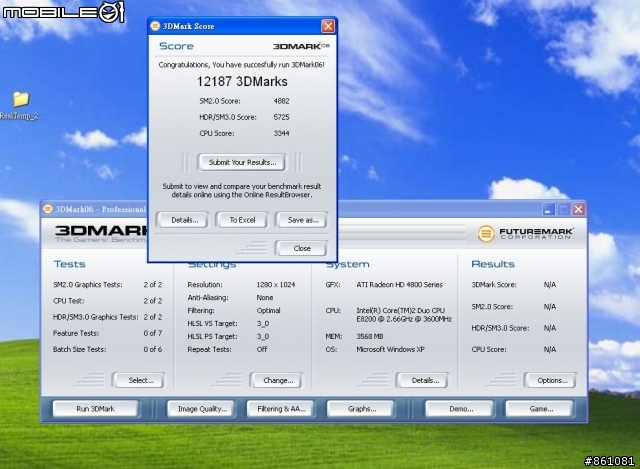
Task: Click the Close button in Score dialog
Action: tap(302, 248)
